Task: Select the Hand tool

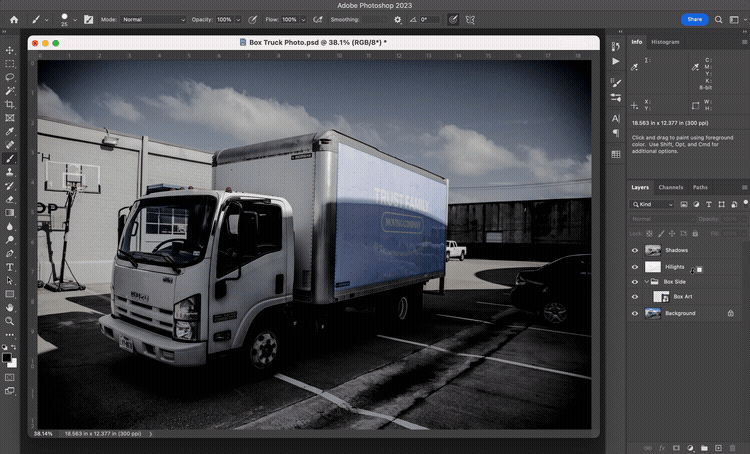Action: tap(10, 308)
